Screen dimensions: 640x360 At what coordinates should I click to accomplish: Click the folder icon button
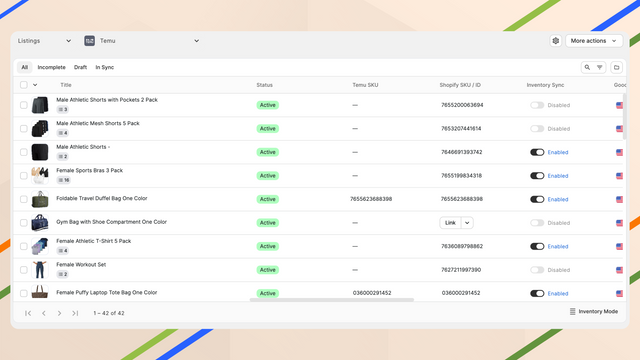pos(616,67)
